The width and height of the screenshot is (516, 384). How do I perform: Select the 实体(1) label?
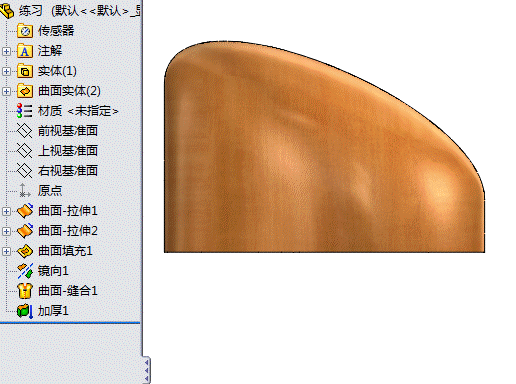coord(57,71)
